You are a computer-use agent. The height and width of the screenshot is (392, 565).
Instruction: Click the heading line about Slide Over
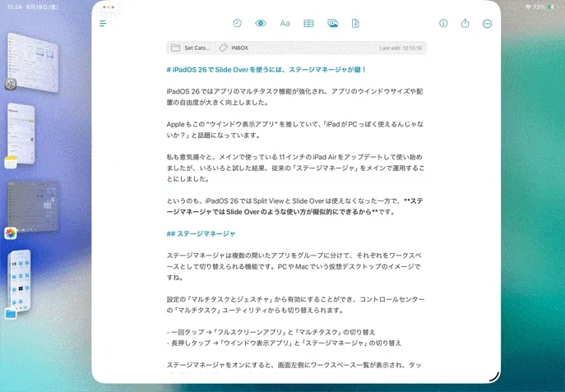click(x=266, y=70)
